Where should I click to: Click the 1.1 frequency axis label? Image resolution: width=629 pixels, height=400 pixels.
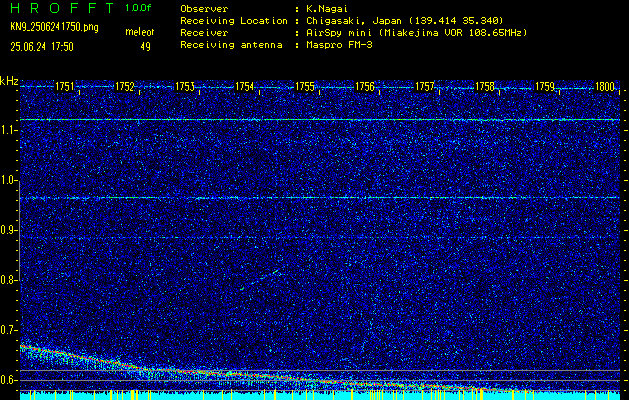[x=8, y=130]
